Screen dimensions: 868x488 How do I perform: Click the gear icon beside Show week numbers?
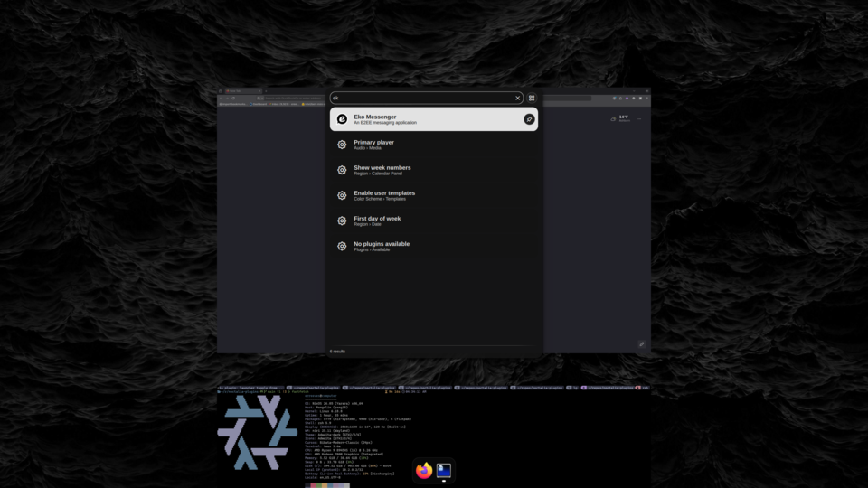[342, 170]
